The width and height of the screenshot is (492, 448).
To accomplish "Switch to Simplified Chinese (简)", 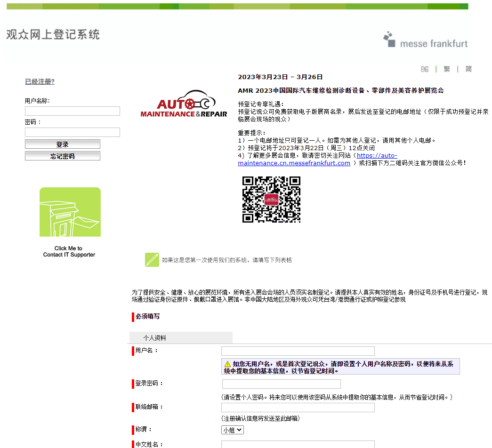I will (x=468, y=69).
